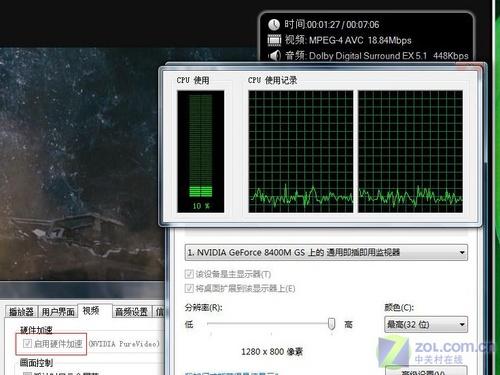Click the speaker audio icon
Screen dimensions: 500x375
(x=274, y=55)
